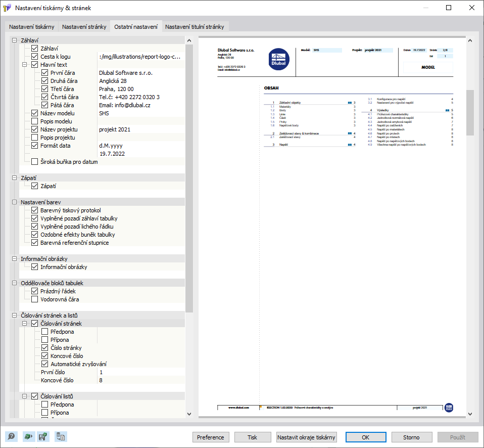The image size is (484, 448).
Task: Click the Tisk button
Action: (253, 437)
